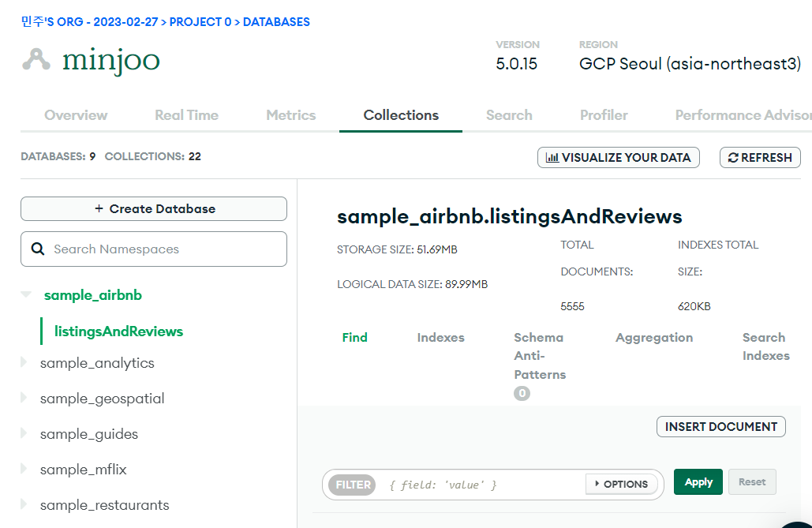This screenshot has height=528, width=812.
Task: Select the Find tab
Action: pos(355,337)
